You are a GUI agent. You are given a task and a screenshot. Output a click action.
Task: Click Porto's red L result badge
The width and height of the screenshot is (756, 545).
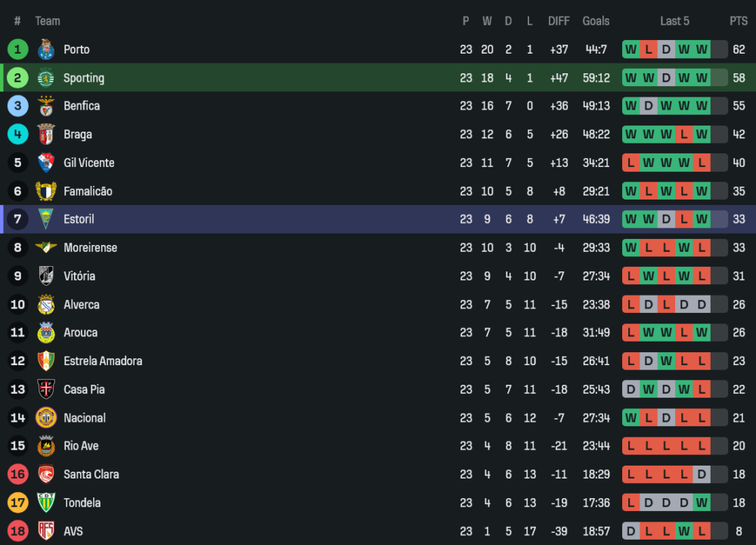pos(649,50)
